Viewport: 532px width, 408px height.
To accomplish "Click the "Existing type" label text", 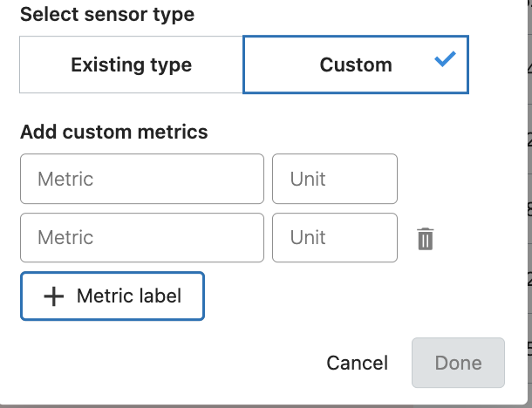I will click(131, 65).
